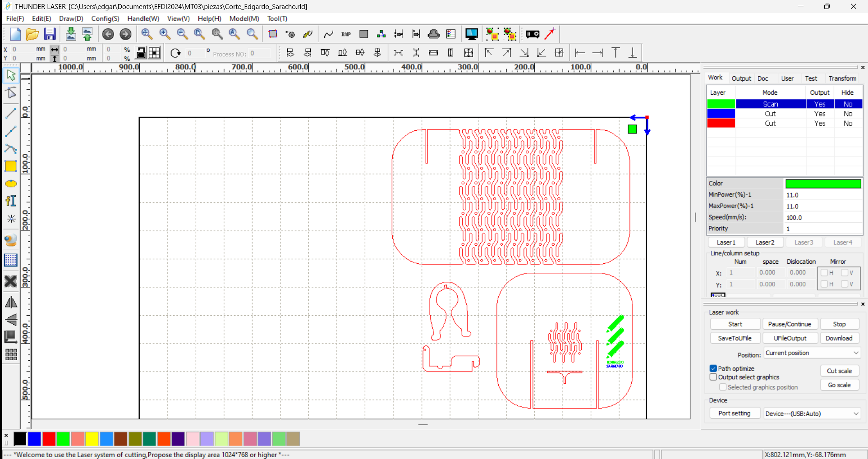Click the MaxPower(%)-1 value field
Image resolution: width=868 pixels, height=459 pixels.
(x=823, y=206)
